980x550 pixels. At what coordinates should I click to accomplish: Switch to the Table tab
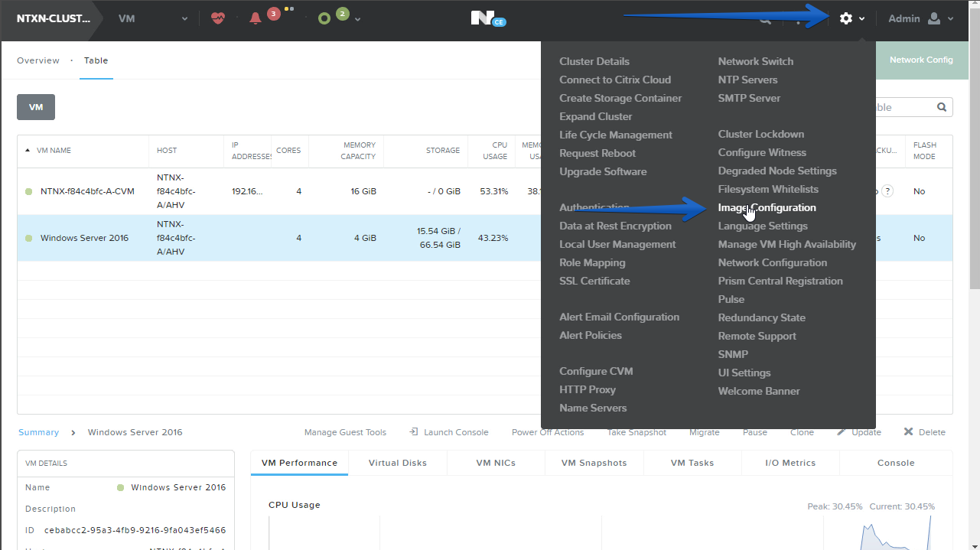tap(96, 60)
